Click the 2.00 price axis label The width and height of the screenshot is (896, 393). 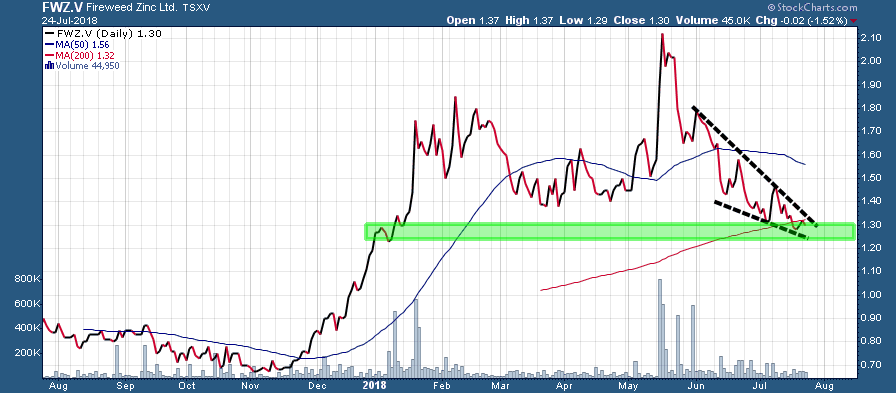(x=871, y=61)
